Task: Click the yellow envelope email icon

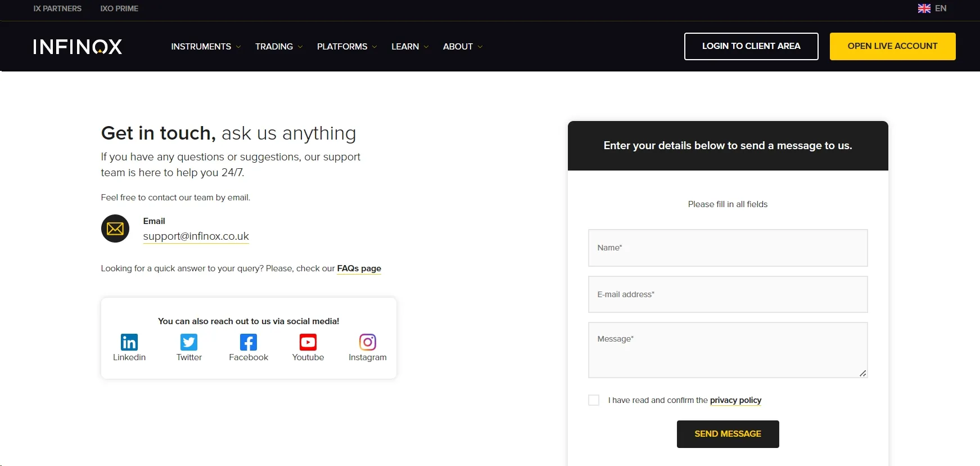Action: click(115, 228)
